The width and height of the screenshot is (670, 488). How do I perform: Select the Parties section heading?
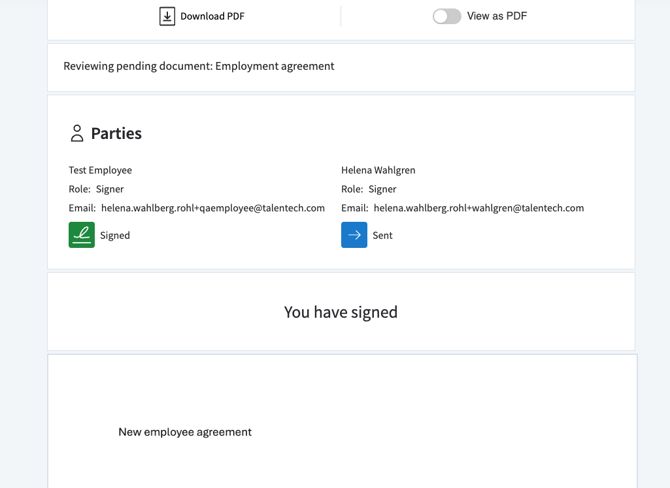coord(116,133)
